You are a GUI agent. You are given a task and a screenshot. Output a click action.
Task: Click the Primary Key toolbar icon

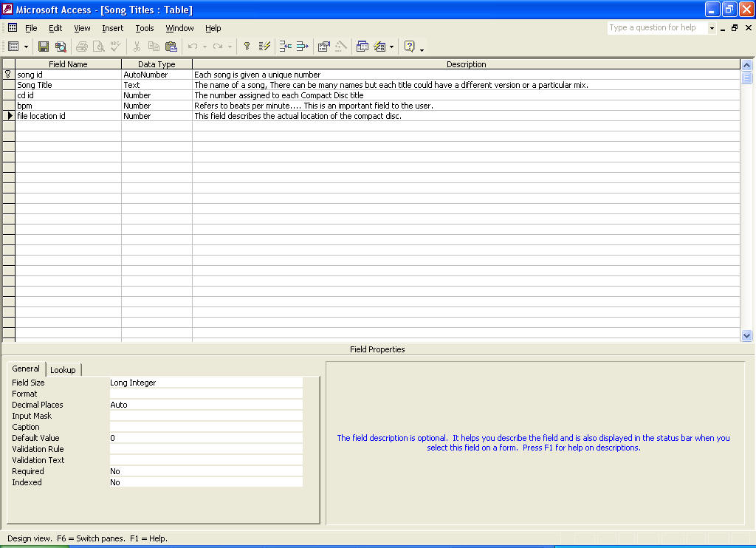pyautogui.click(x=247, y=47)
